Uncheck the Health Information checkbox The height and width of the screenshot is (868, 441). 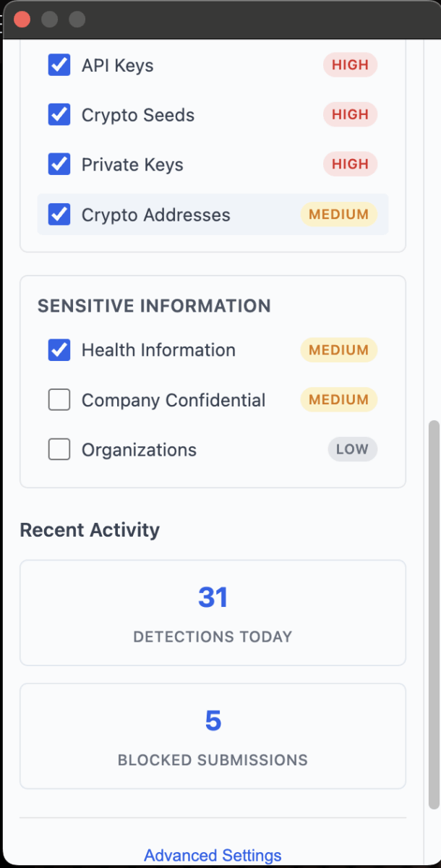click(59, 350)
